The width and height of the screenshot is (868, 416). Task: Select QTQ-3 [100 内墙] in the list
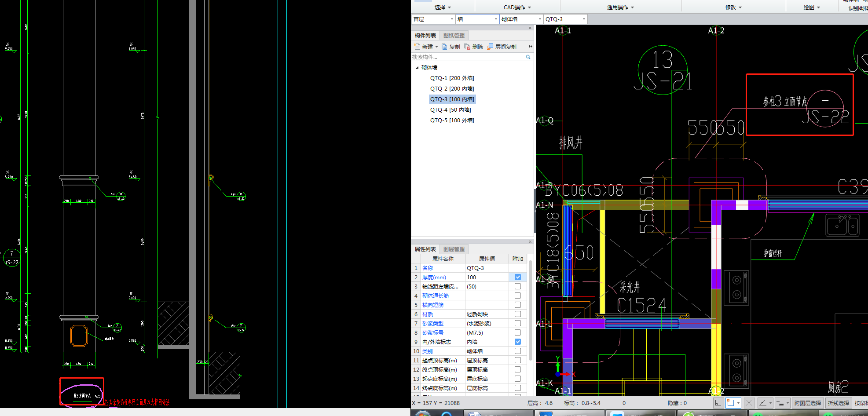(452, 99)
